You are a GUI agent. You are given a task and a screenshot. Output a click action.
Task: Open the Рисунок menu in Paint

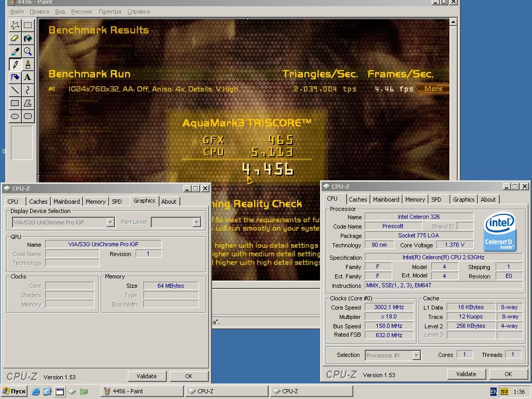point(82,11)
